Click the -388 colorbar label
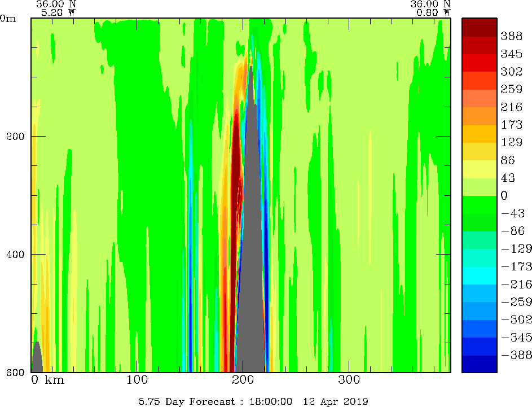 pyautogui.click(x=516, y=355)
